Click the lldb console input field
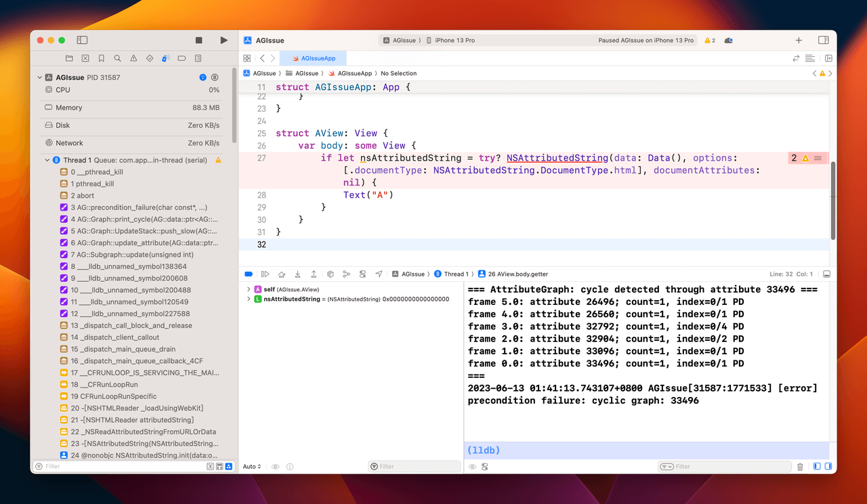This screenshot has width=867, height=504. click(x=643, y=450)
